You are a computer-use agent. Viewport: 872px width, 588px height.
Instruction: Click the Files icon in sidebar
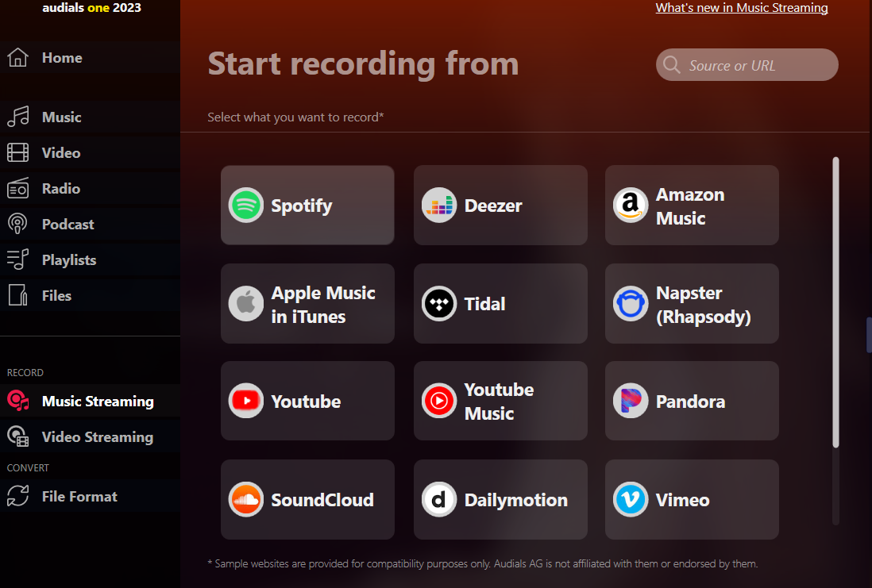(17, 295)
